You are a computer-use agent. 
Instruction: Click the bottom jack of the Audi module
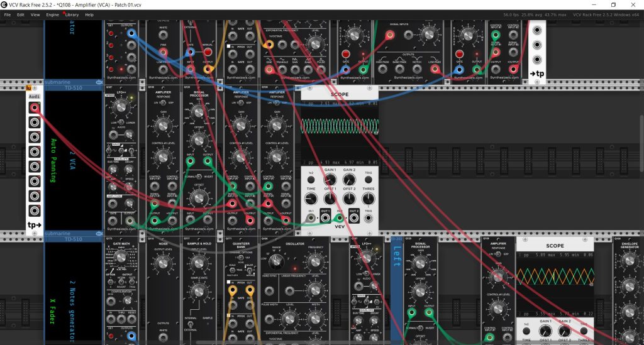tap(35, 211)
